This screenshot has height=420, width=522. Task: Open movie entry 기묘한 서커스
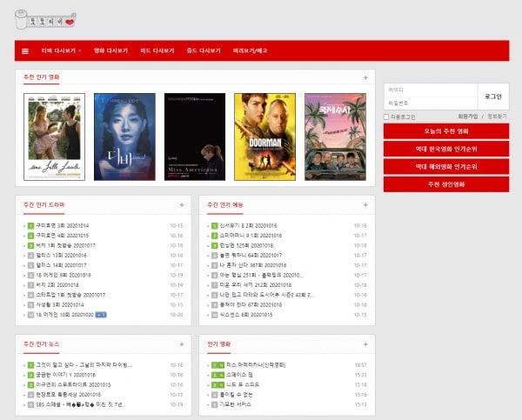pos(236,404)
